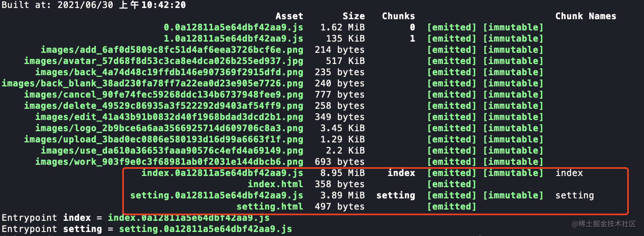
Task: Select the 1.0a12811a5e64dbf42aa9.js asset filename
Action: 233,39
